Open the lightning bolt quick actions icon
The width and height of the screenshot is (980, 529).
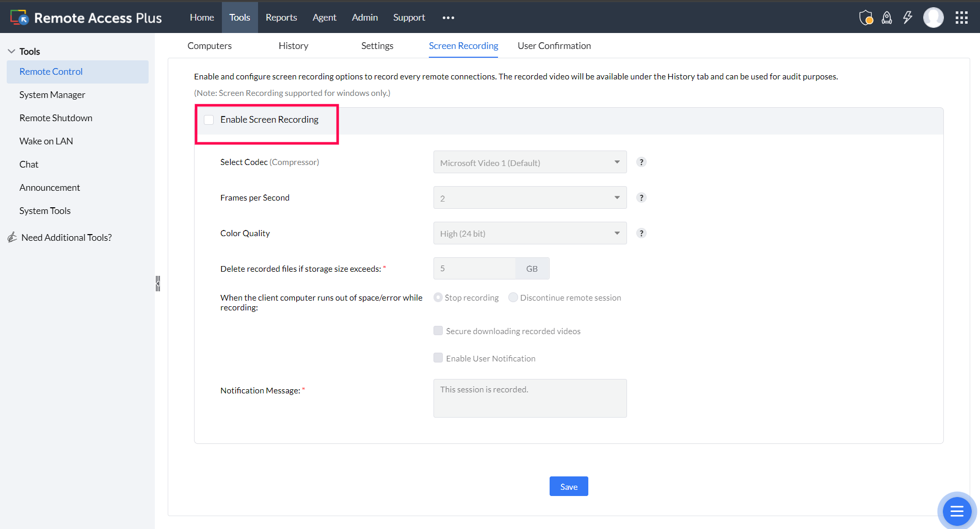coord(907,18)
